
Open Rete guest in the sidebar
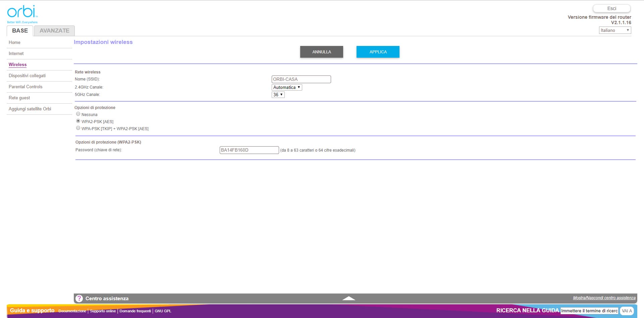click(x=19, y=98)
